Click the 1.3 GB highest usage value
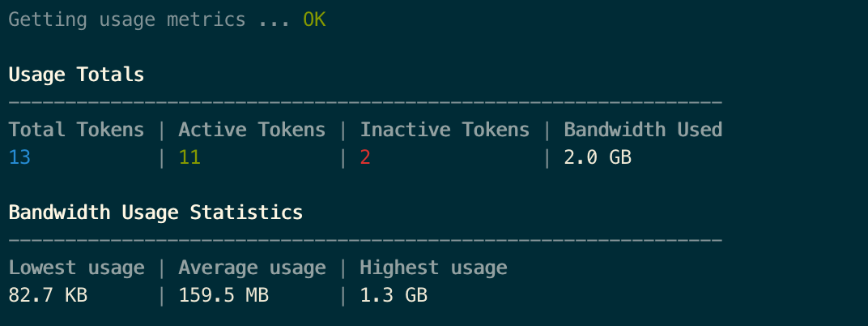The width and height of the screenshot is (868, 326). [x=394, y=295]
